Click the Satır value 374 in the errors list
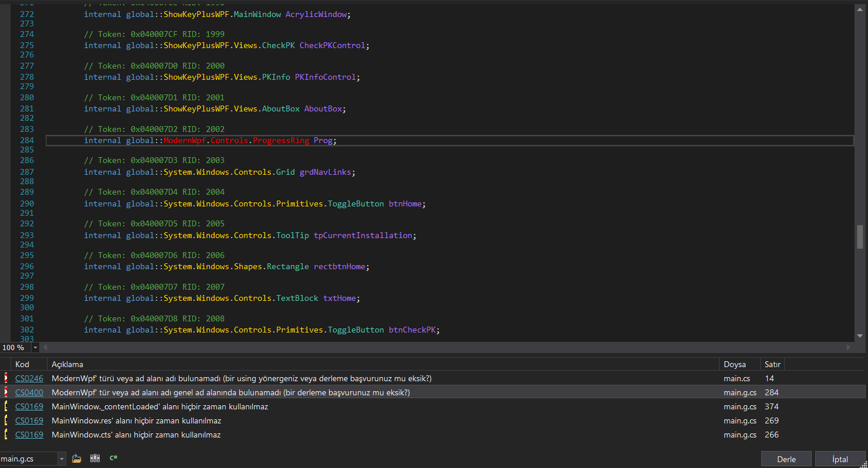The height and width of the screenshot is (468, 868). point(772,406)
